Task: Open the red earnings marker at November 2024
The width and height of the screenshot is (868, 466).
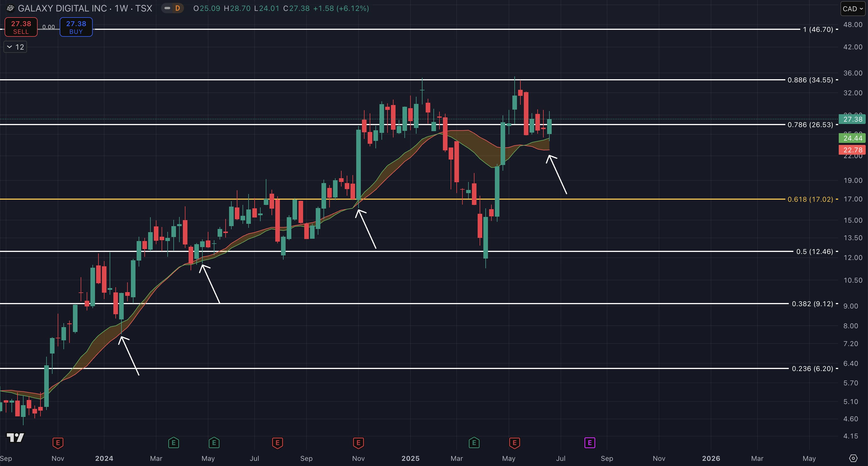Action: [358, 443]
